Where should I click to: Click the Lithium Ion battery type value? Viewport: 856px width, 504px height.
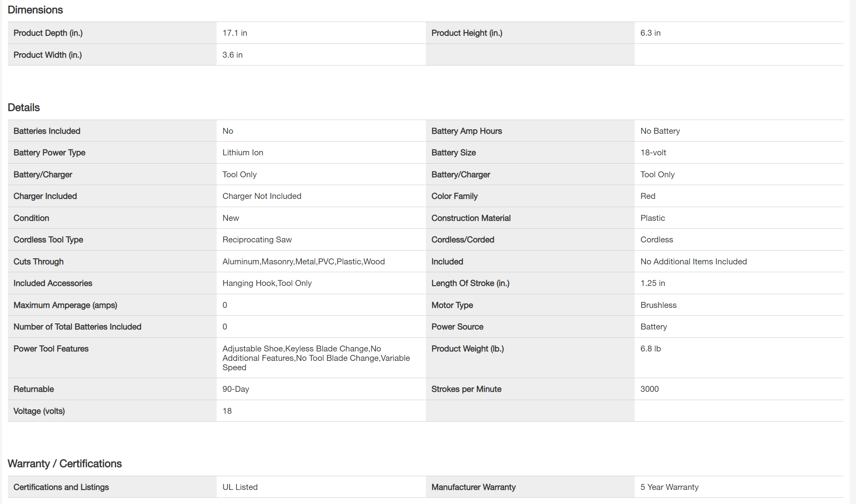click(x=243, y=153)
